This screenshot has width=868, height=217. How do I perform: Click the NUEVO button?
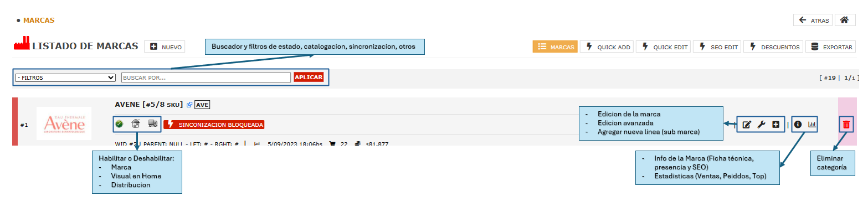coord(165,47)
